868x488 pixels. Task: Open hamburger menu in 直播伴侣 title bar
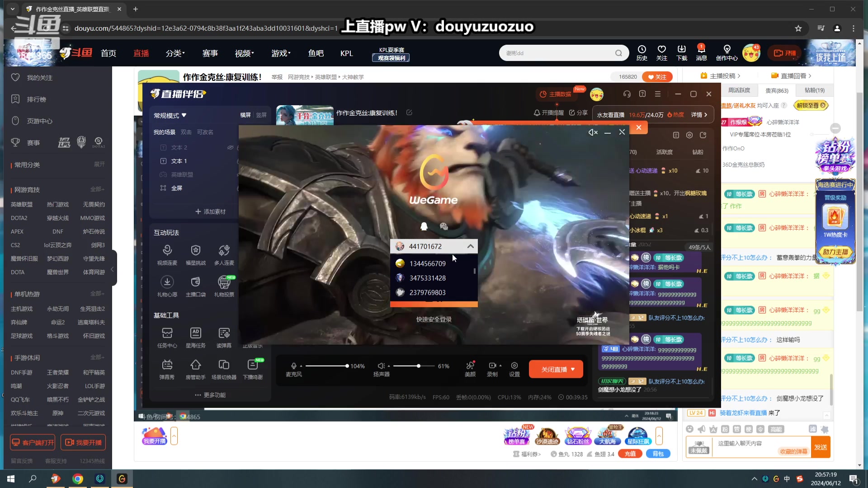(658, 94)
